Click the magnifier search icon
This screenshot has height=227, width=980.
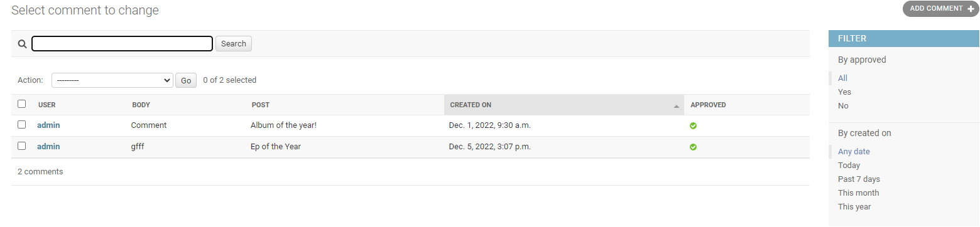pyautogui.click(x=22, y=44)
